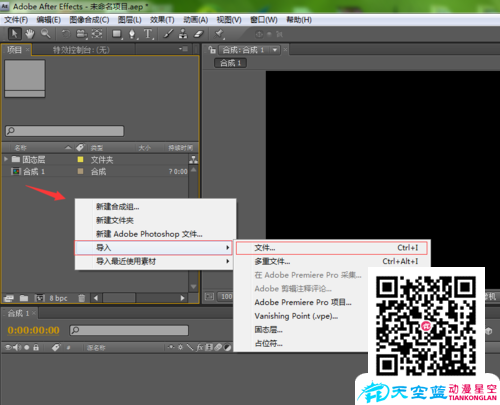Switch to the 特效控制台 tab

point(81,50)
